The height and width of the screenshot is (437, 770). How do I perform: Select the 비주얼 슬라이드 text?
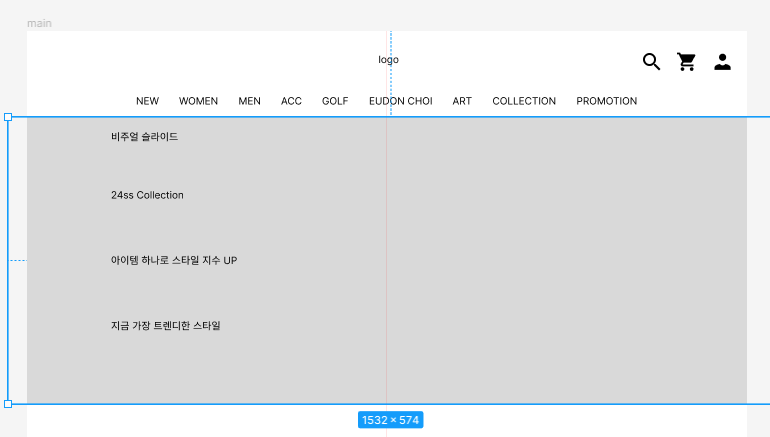click(x=144, y=137)
